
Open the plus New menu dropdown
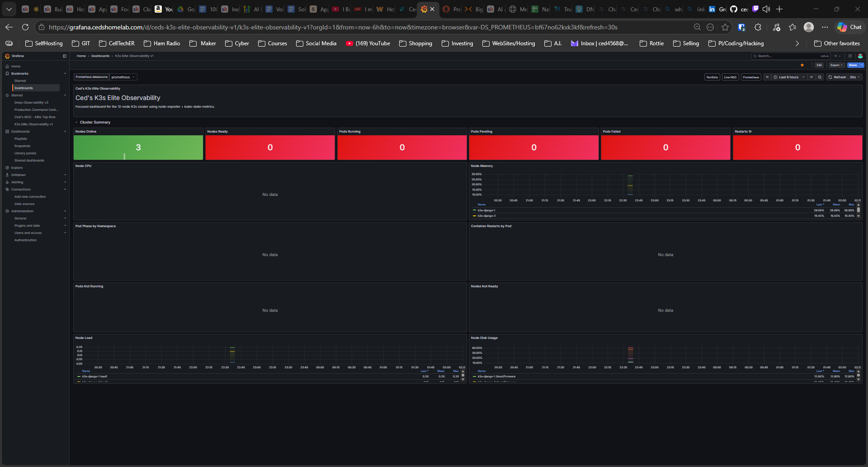click(837, 56)
